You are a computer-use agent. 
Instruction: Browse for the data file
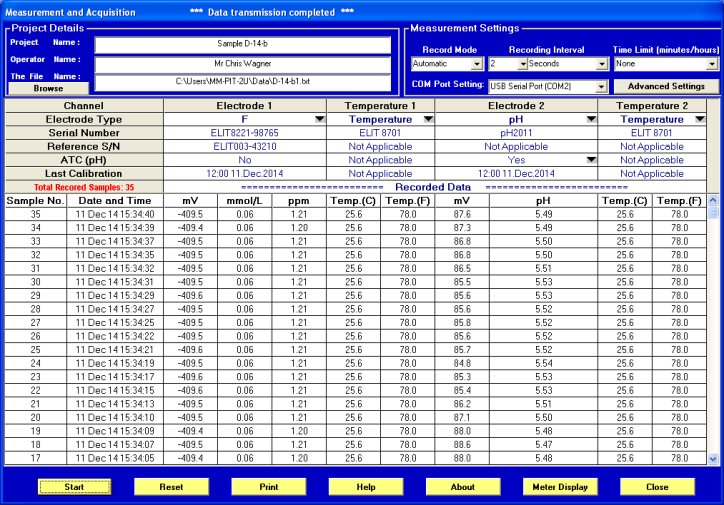click(x=48, y=88)
